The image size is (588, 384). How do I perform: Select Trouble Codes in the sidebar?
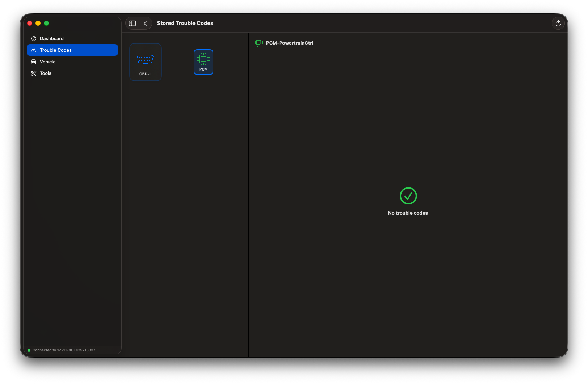pos(72,50)
